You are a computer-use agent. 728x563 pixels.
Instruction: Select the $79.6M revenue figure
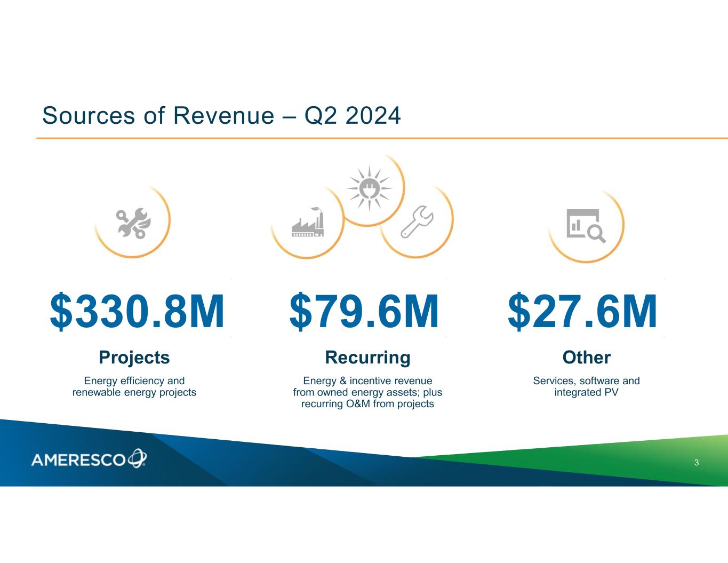point(364,312)
